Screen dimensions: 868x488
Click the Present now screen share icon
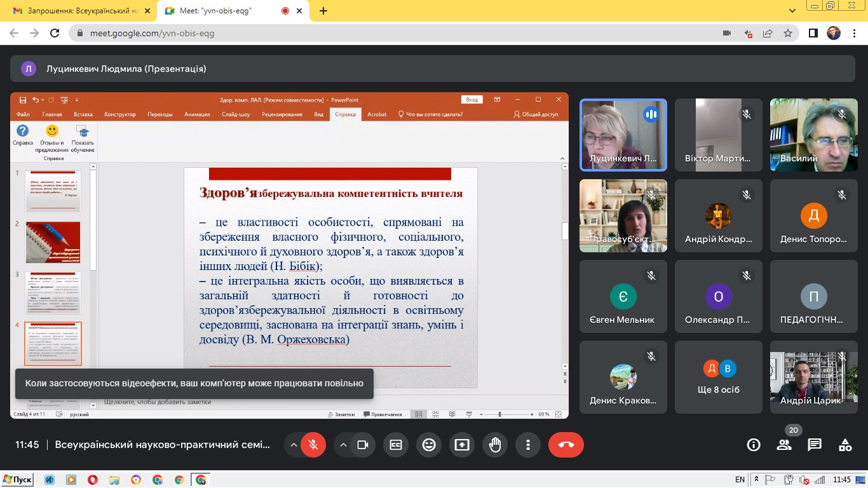pos(462,445)
